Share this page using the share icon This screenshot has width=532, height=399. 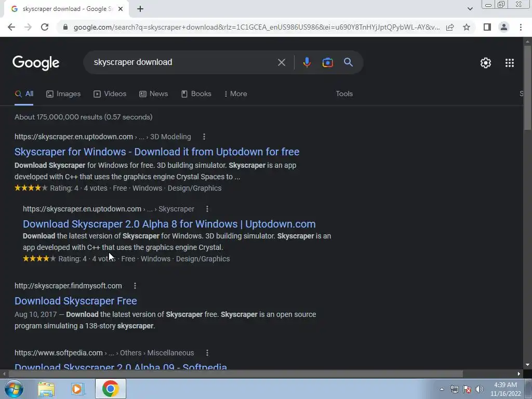pyautogui.click(x=450, y=27)
